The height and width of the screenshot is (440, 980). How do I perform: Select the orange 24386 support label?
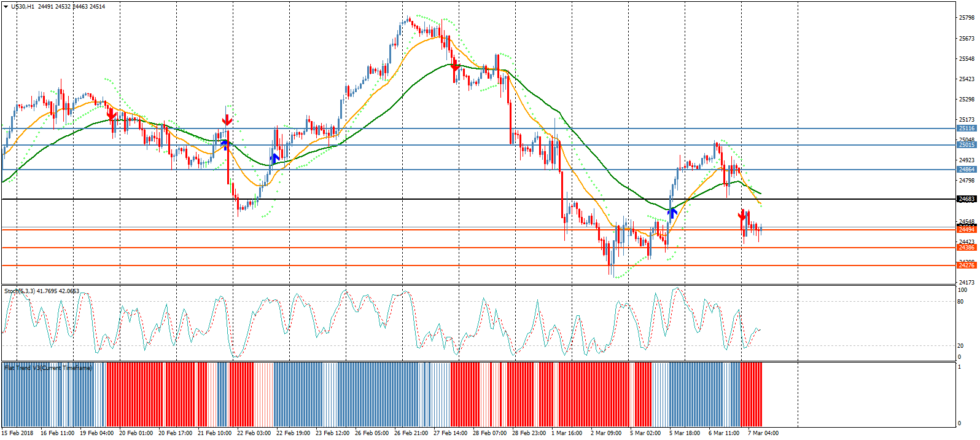click(966, 248)
